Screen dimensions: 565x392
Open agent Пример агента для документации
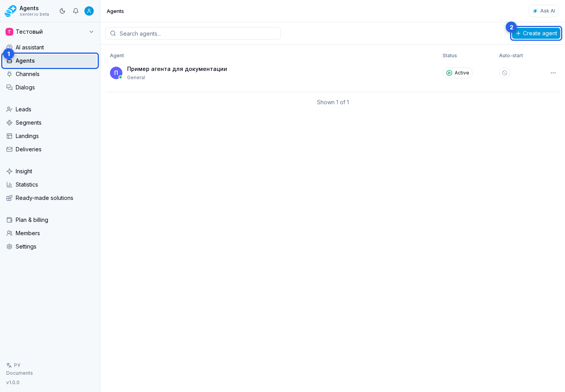(177, 69)
